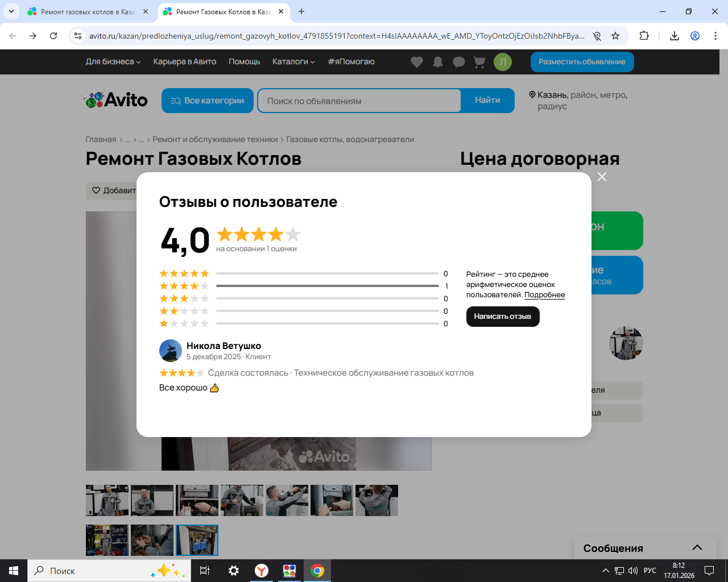The image size is (728, 582).
Task: Open Chrome three-dot menu
Action: pos(715,36)
